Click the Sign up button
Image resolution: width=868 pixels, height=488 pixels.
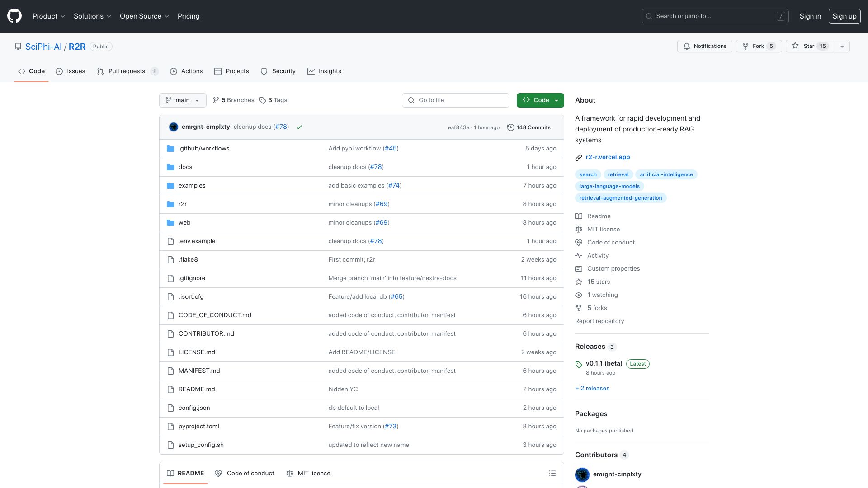844,16
